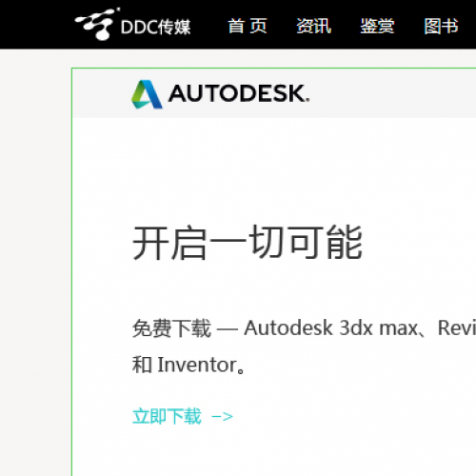This screenshot has height=476, width=476.
Task: Click the Autodesk triangular logo icon
Action: [x=147, y=94]
